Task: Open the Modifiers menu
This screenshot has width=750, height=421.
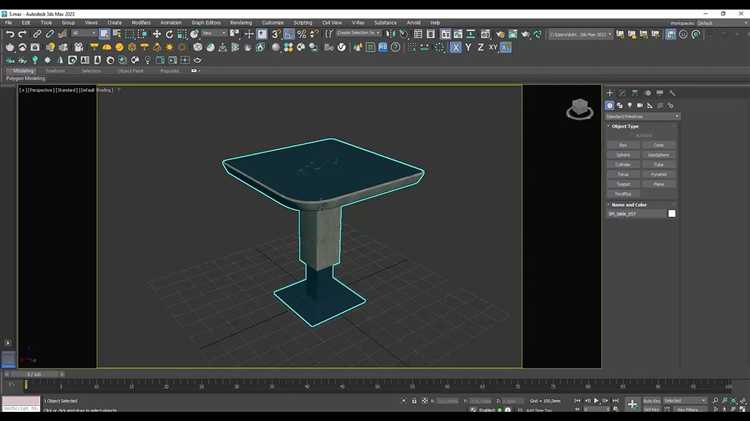Action: click(141, 22)
